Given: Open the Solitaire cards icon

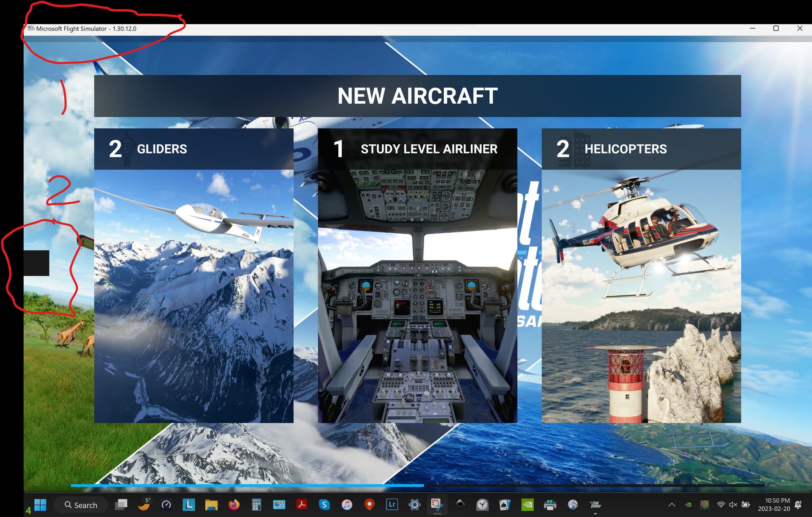Looking at the screenshot, I should 505,505.
